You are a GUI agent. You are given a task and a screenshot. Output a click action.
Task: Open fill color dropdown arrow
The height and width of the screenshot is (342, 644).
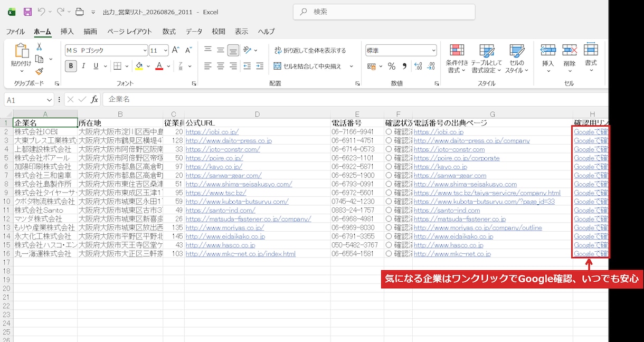pos(148,66)
